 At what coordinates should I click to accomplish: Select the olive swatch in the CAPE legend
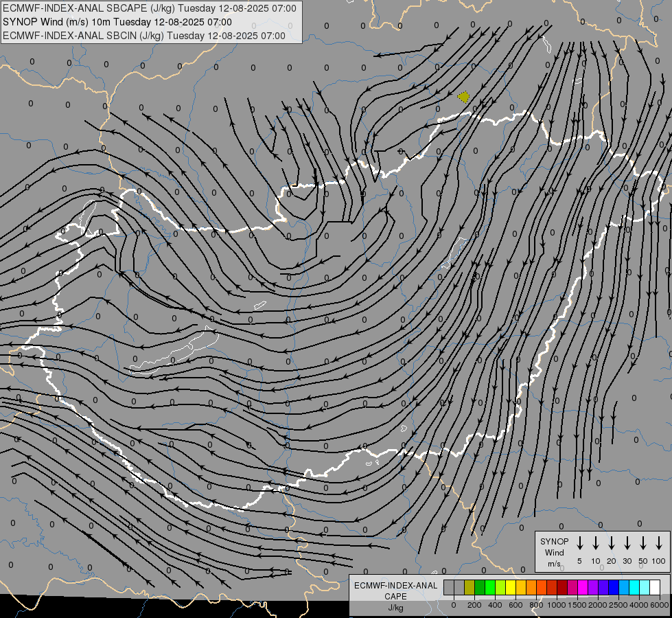pos(470,587)
